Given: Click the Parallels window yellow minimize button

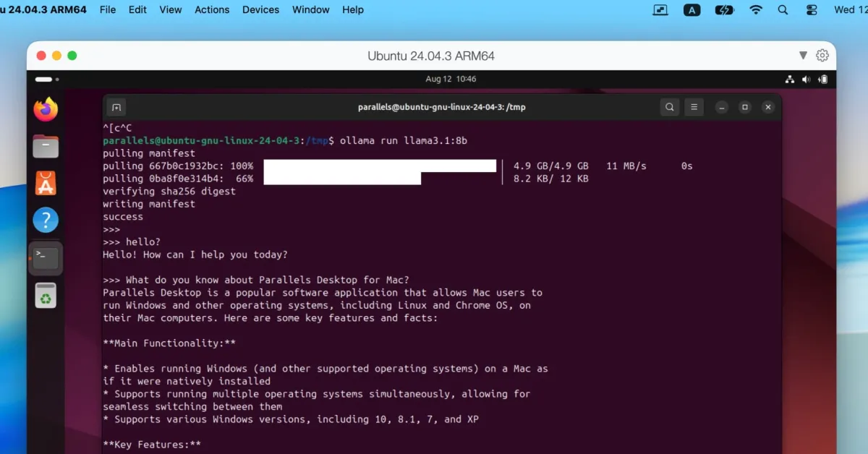Looking at the screenshot, I should tap(56, 56).
